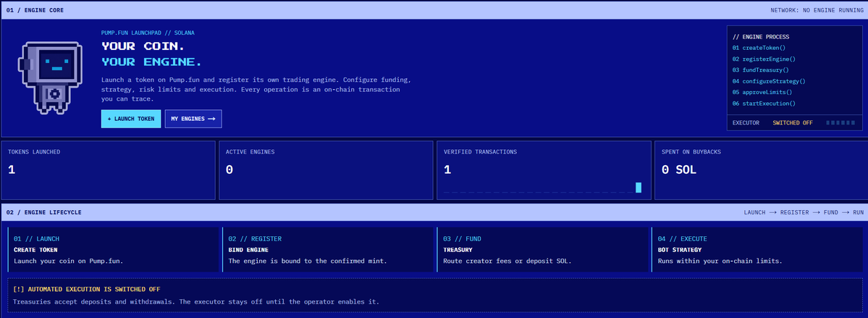Viewport: 868px width, 318px height.
Task: Click the // ENGINE PROCESS heading
Action: pos(761,36)
